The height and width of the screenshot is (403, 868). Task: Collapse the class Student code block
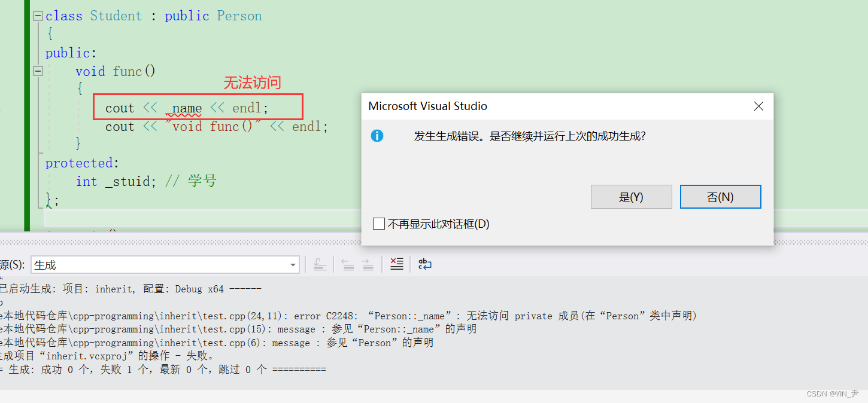pyautogui.click(x=38, y=16)
